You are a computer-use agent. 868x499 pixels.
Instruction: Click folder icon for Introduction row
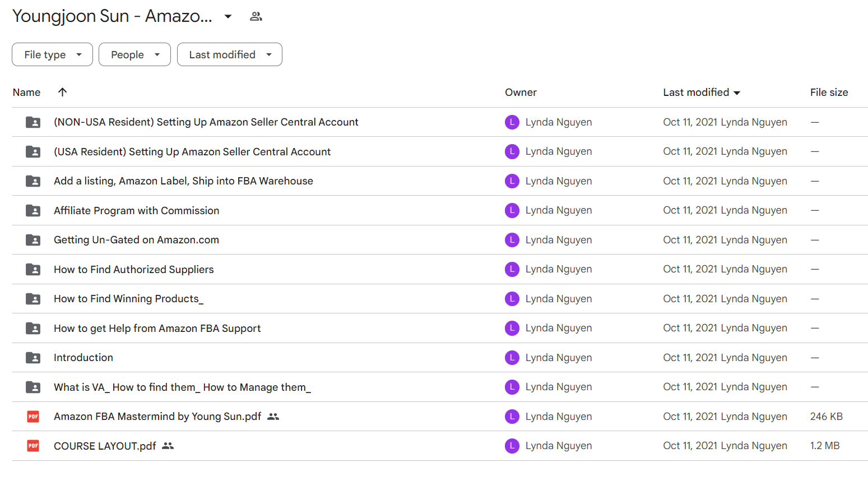tap(33, 358)
